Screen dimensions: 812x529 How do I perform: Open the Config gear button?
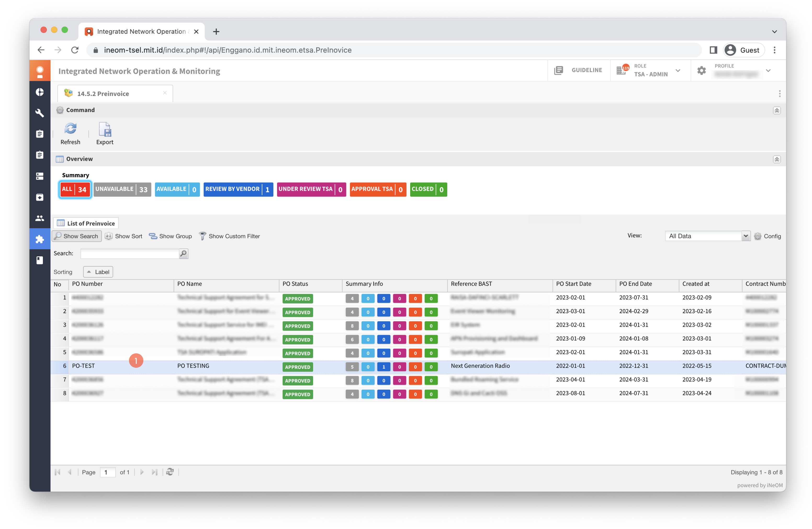coord(767,236)
